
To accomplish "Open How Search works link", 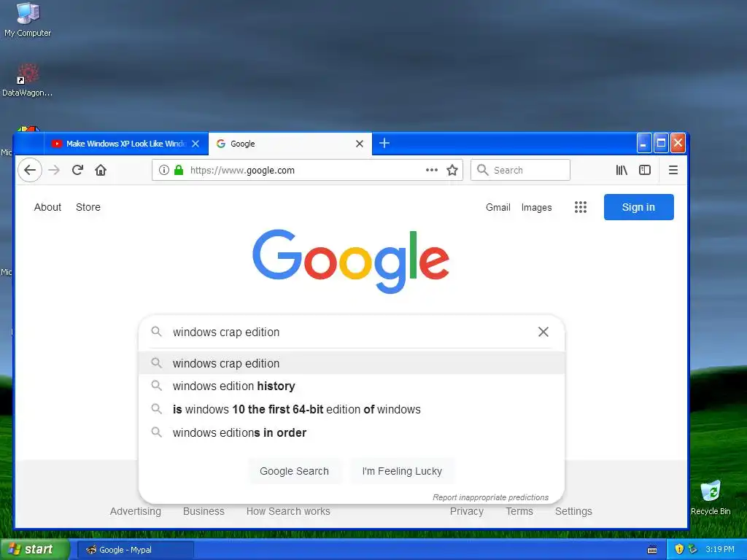I will 288,511.
